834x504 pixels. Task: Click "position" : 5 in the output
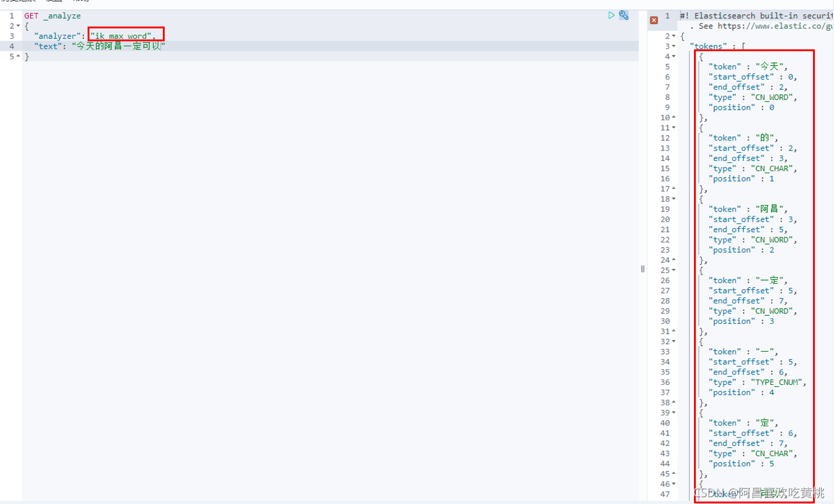741,464
